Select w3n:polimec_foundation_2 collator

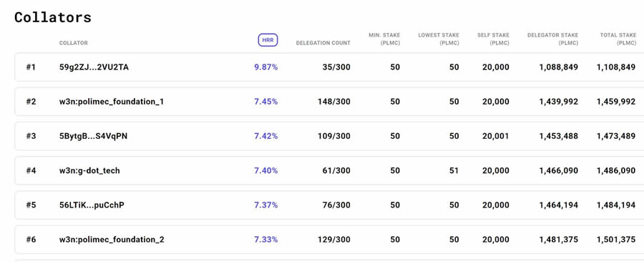(112, 239)
